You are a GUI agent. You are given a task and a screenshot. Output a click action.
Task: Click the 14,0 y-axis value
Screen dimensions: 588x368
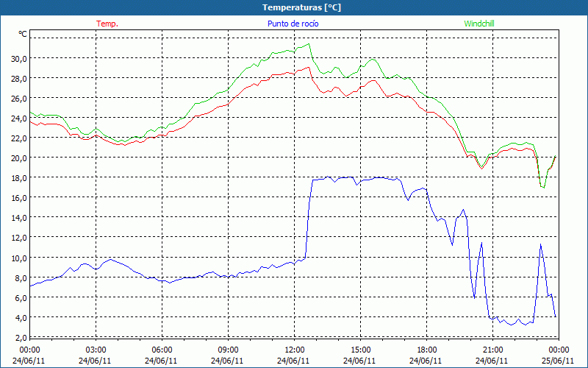tap(20, 218)
